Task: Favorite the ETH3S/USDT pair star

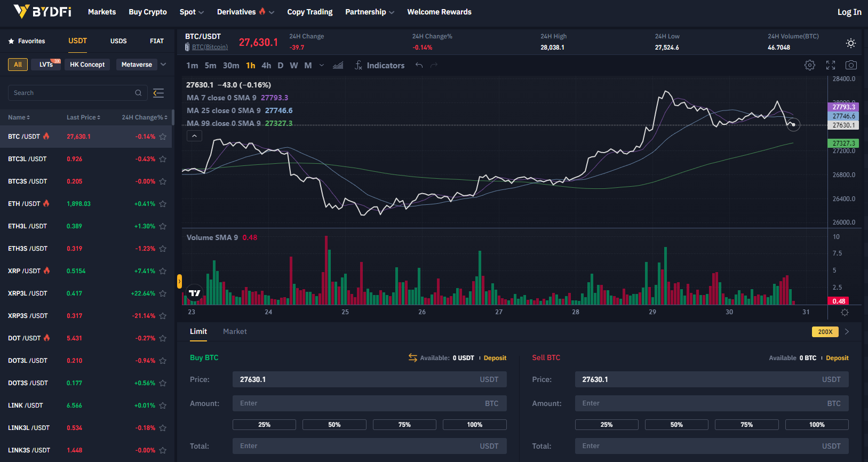Action: [x=163, y=249]
